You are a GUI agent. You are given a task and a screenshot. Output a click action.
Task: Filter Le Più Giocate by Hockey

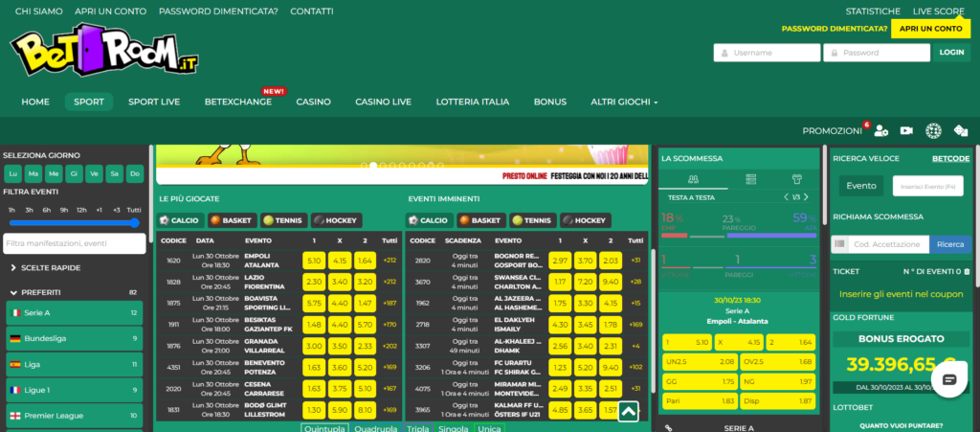tap(336, 220)
